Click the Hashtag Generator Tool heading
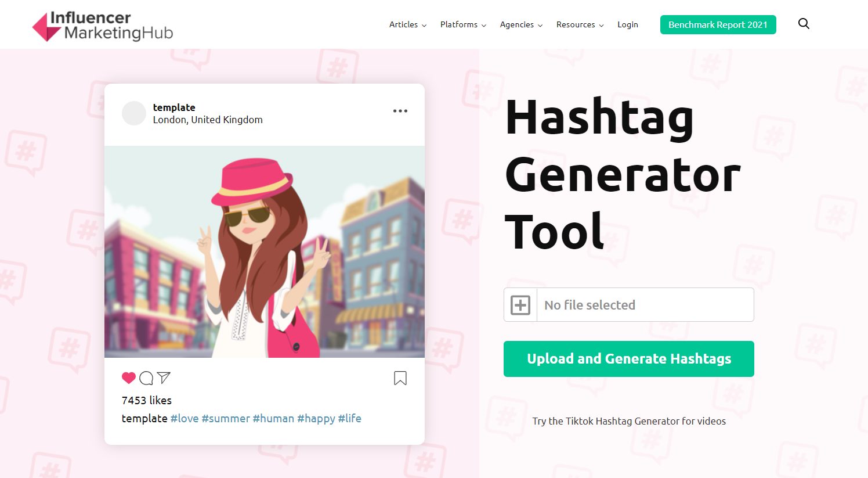 point(623,174)
